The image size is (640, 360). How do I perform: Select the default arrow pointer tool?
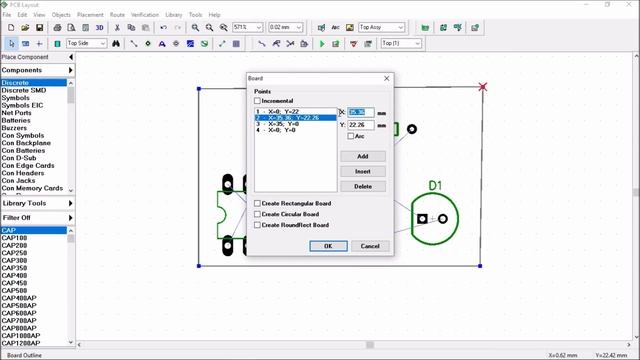tap(11, 43)
